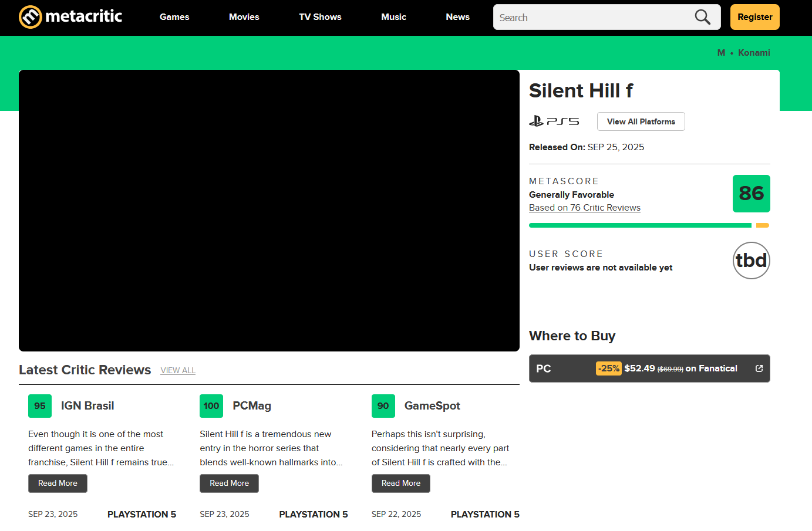Click the M rating label
This screenshot has width=812, height=531.
tap(721, 53)
